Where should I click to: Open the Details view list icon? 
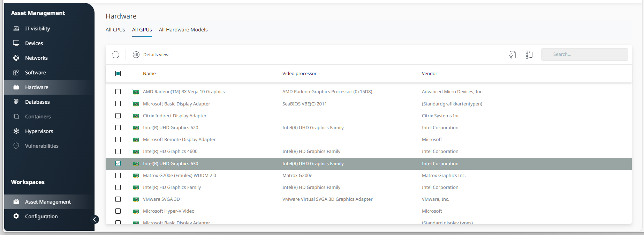[136, 54]
